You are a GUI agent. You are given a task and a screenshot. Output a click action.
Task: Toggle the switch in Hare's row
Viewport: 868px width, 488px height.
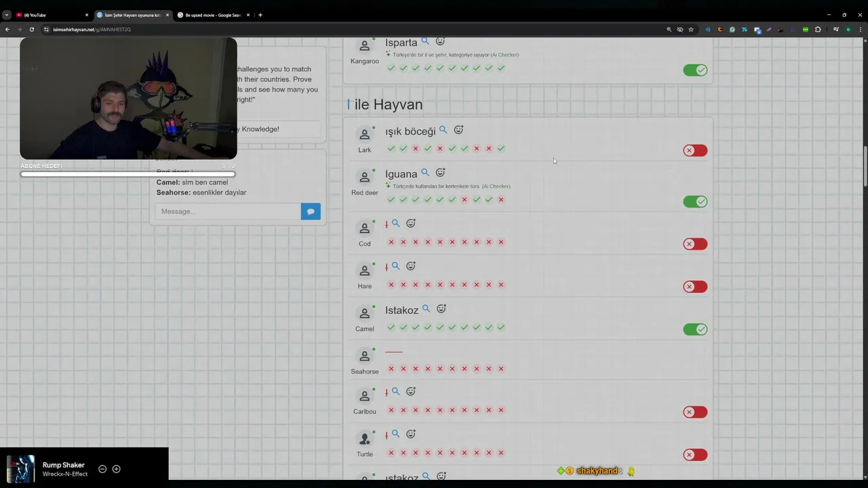coord(695,287)
